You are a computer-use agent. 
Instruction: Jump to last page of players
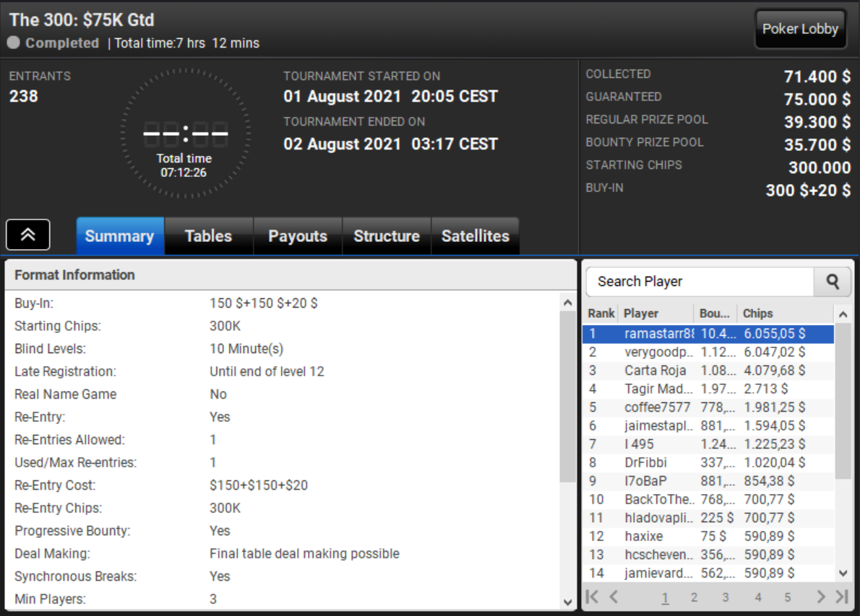coord(841,597)
